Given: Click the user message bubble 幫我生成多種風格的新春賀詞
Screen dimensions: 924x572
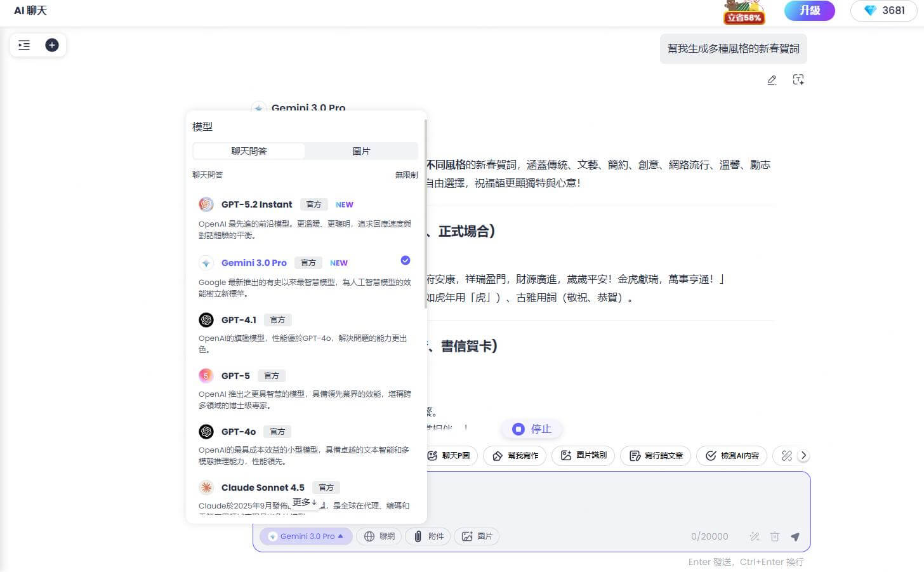Looking at the screenshot, I should tap(734, 49).
